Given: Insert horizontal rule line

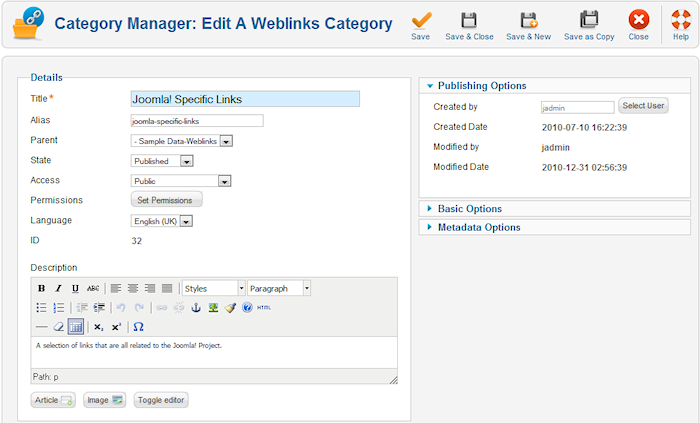Looking at the screenshot, I should click(41, 327).
